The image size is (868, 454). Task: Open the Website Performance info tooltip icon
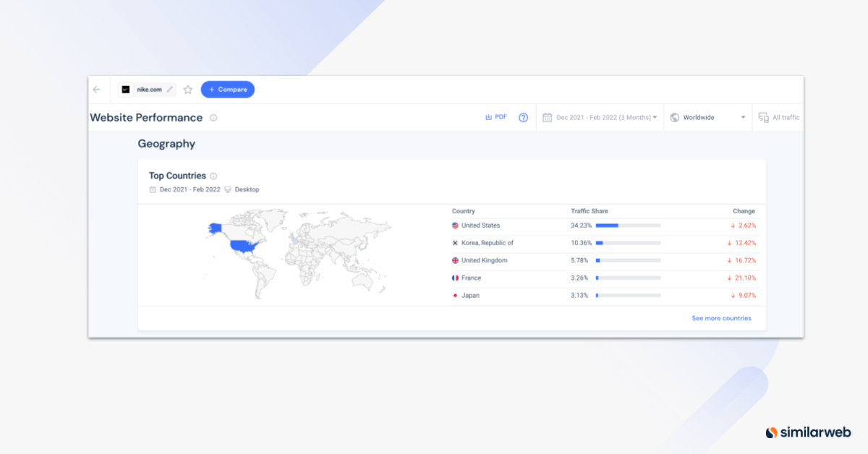click(x=213, y=118)
